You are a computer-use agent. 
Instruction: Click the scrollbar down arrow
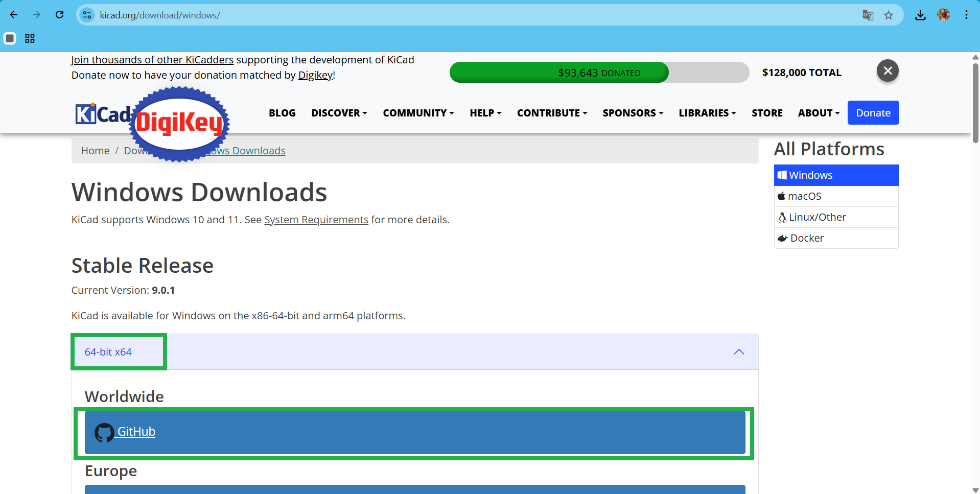pyautogui.click(x=975, y=490)
